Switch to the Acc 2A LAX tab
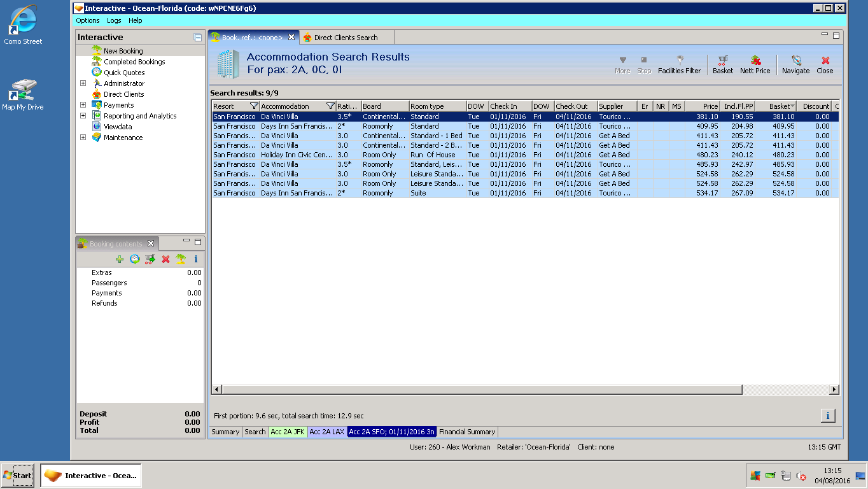The width and height of the screenshot is (868, 489). pyautogui.click(x=327, y=432)
